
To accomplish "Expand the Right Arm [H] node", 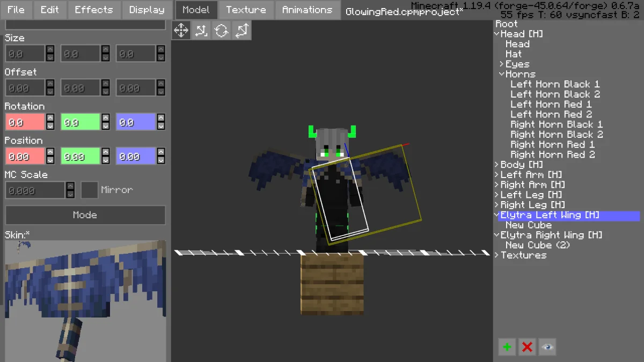I will 497,185.
